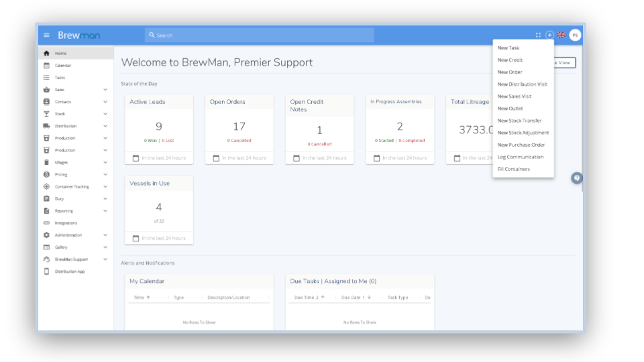Viewport: 644px width, 362px height.
Task: Click the Container Tracking target icon
Action: tap(46, 187)
